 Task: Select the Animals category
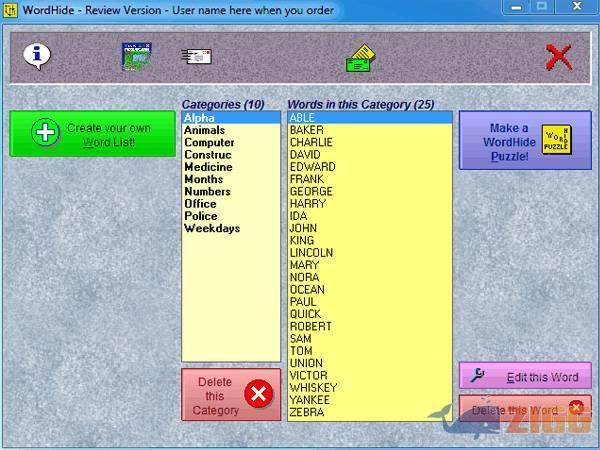[x=204, y=130]
